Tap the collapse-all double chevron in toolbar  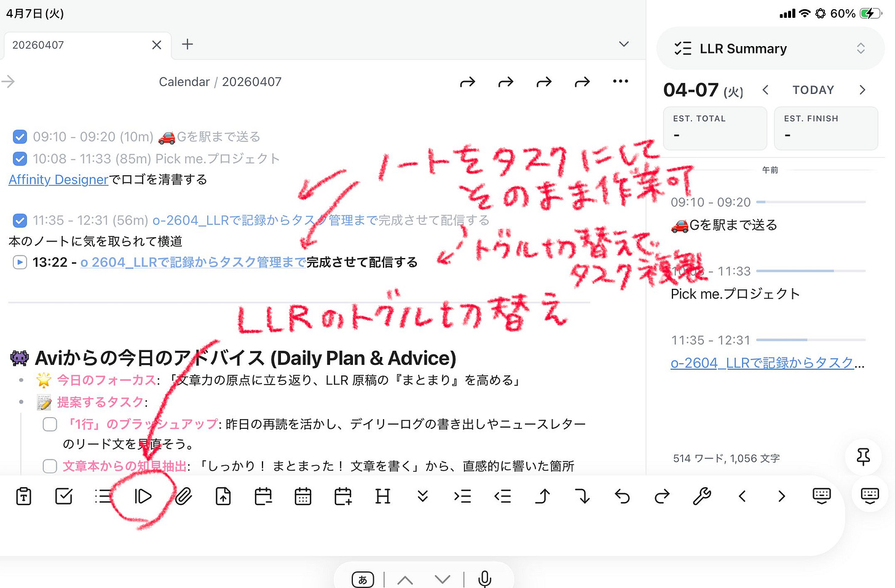click(x=422, y=496)
